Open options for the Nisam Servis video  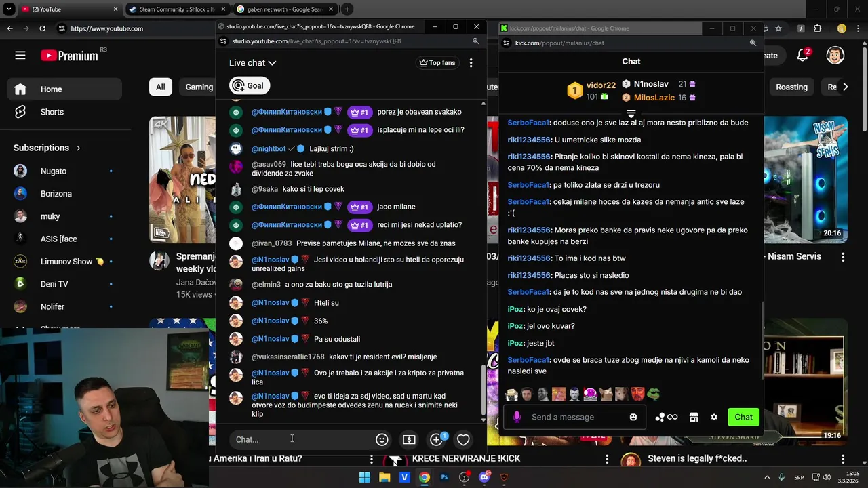coord(843,258)
